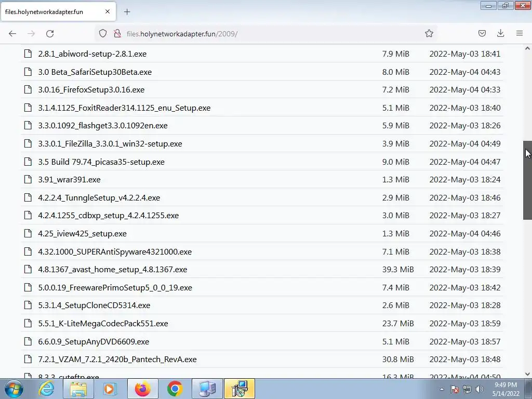Click the date 2022-May-03 18:59
The width and height of the screenshot is (532, 399).
[x=465, y=324]
